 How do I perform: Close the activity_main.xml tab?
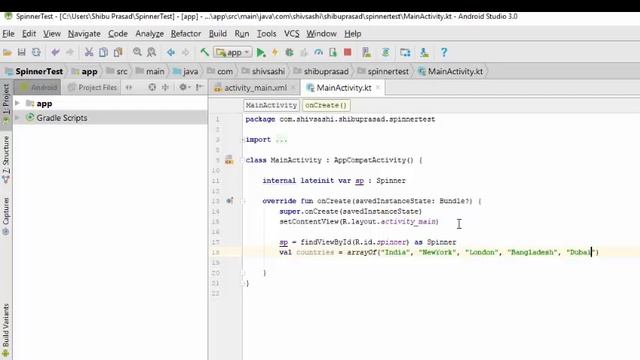click(x=293, y=87)
